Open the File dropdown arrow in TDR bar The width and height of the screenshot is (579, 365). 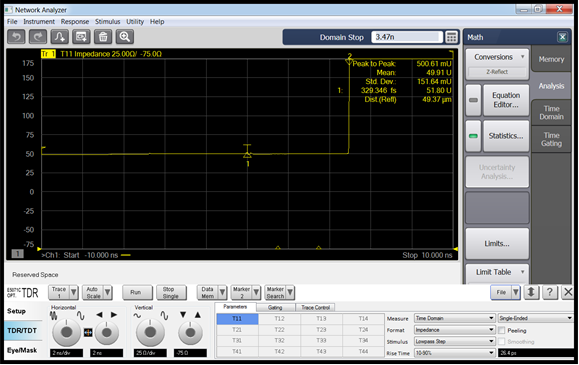[x=515, y=293]
